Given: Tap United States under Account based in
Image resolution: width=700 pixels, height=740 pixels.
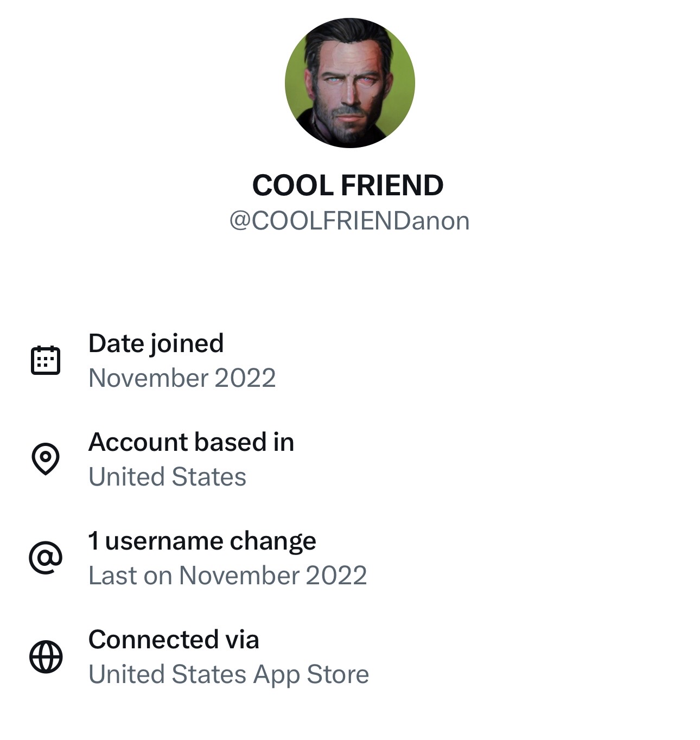Looking at the screenshot, I should tap(167, 477).
